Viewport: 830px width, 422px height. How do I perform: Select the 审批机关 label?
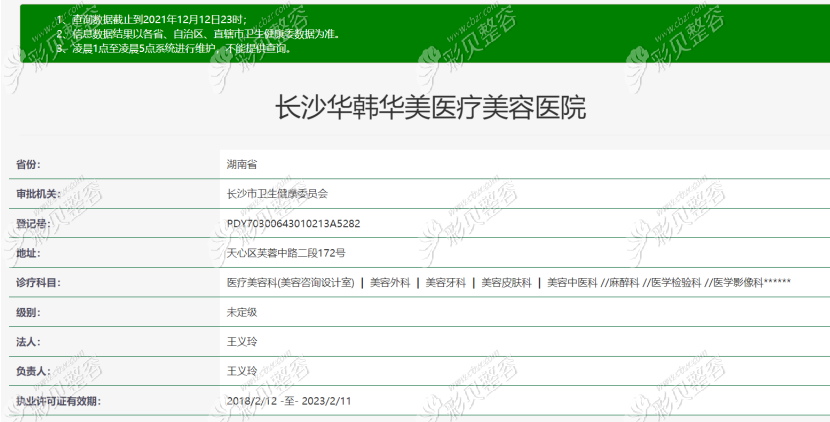pyautogui.click(x=36, y=194)
